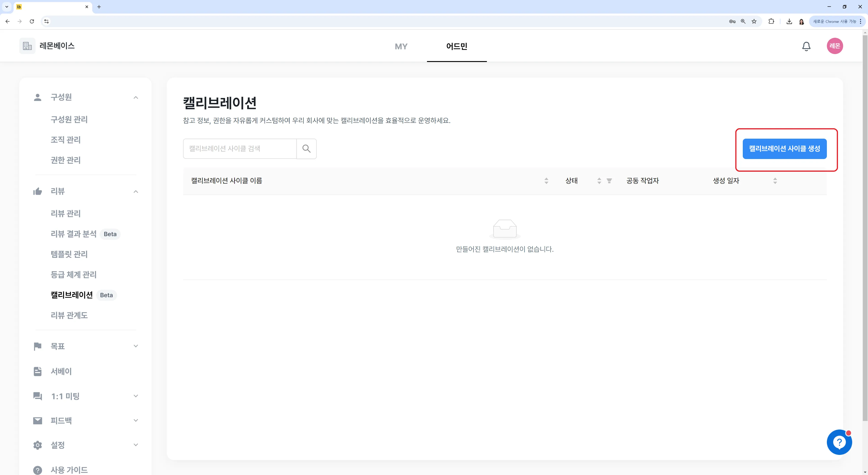Open the 사용 가이드 sidebar item

click(69, 470)
